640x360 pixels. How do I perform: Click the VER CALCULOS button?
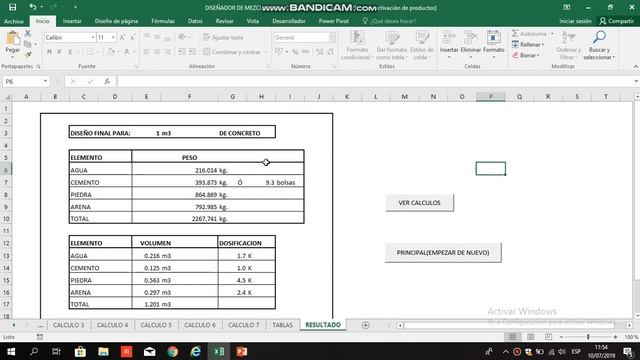(x=419, y=202)
